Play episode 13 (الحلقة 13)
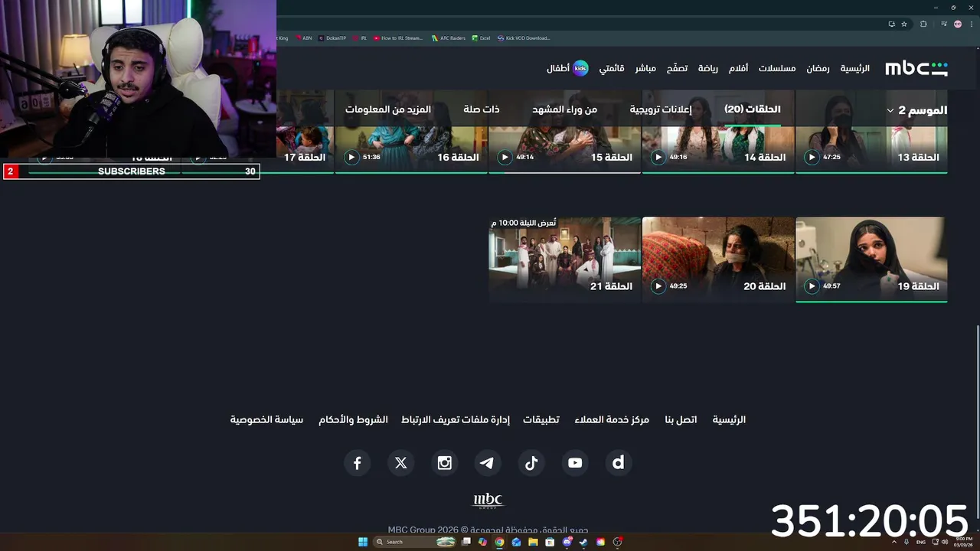 click(x=812, y=157)
